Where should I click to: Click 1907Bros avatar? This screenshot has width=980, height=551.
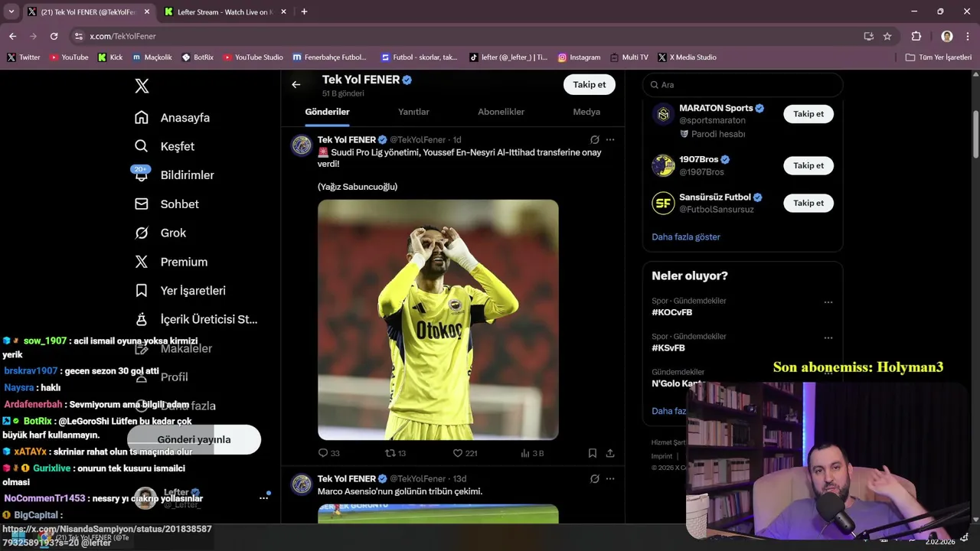point(663,165)
